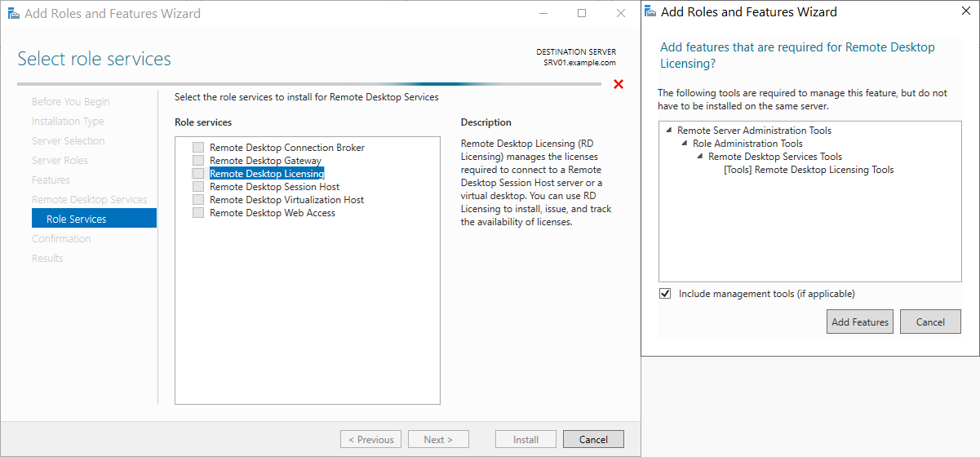The width and height of the screenshot is (980, 457).
Task: Minimize the main wizard window
Action: point(543,13)
